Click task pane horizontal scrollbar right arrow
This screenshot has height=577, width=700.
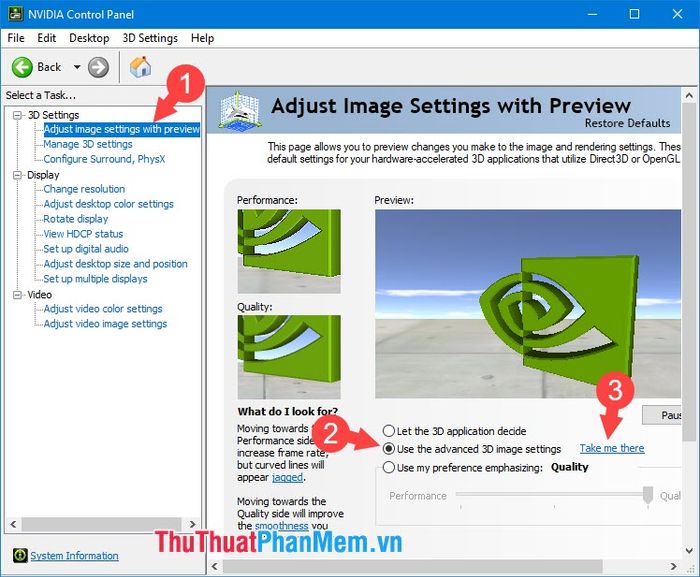pyautogui.click(x=193, y=524)
